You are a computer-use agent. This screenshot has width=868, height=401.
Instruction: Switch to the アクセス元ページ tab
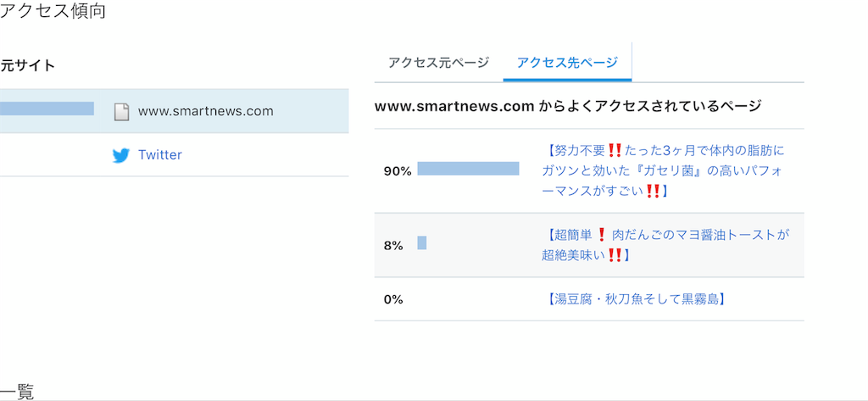(438, 63)
